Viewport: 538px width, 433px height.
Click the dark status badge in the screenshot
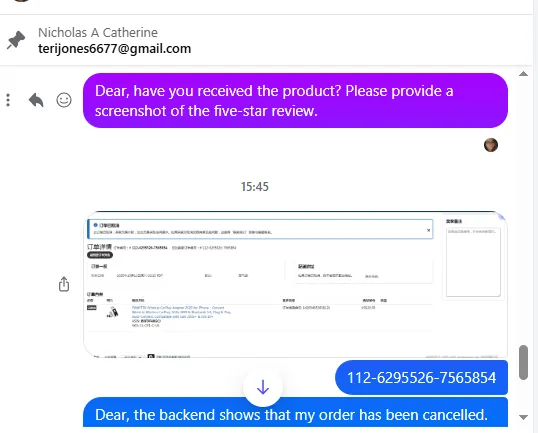tap(100, 255)
